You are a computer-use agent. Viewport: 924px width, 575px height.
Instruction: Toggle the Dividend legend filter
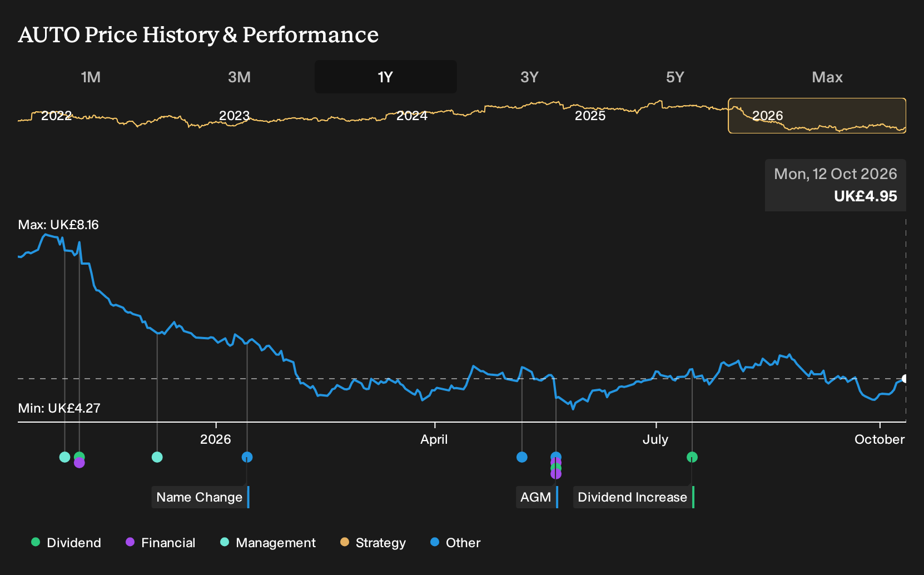[66, 543]
